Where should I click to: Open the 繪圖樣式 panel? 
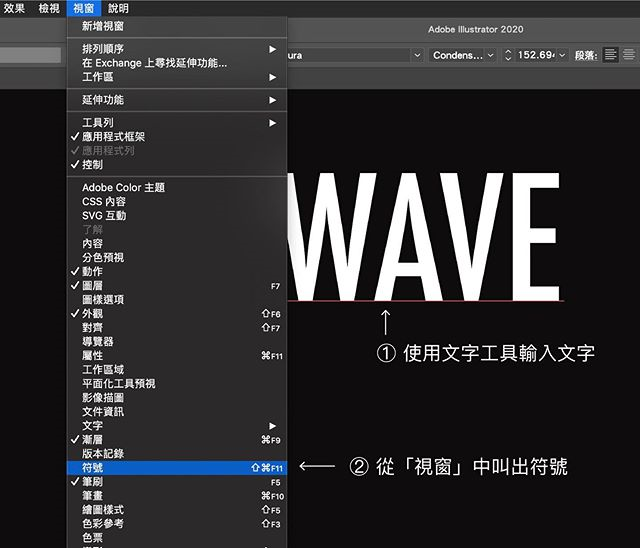click(x=177, y=510)
